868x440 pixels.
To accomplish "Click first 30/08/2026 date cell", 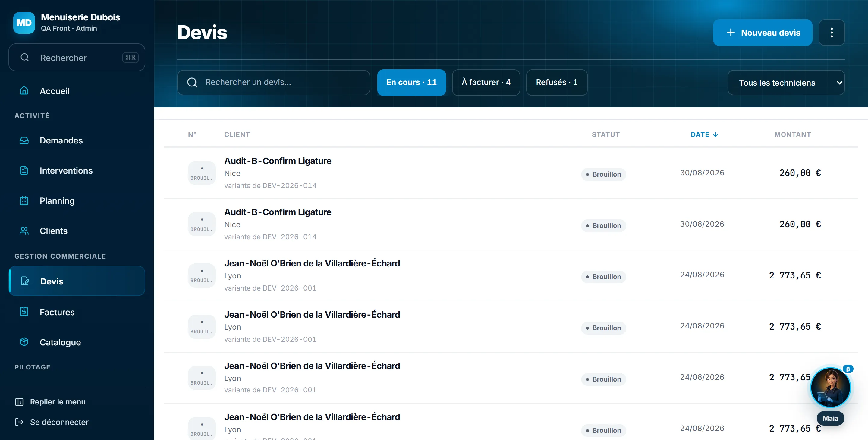I will (x=702, y=173).
